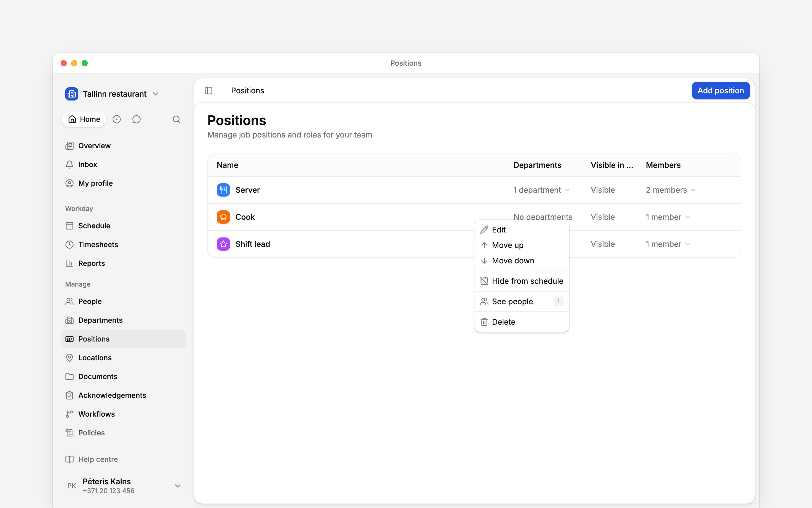This screenshot has width=812, height=508.
Task: Open Inbox from the sidebar
Action: [124, 164]
